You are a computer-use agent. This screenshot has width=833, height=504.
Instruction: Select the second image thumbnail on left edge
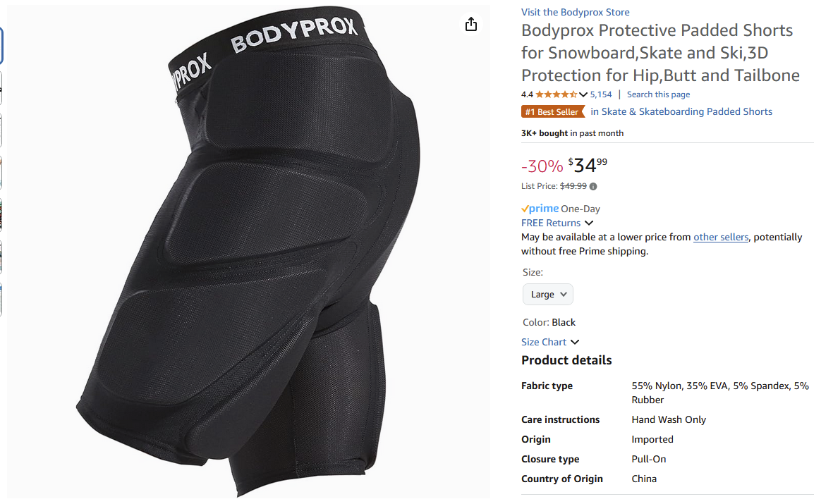point(1,87)
